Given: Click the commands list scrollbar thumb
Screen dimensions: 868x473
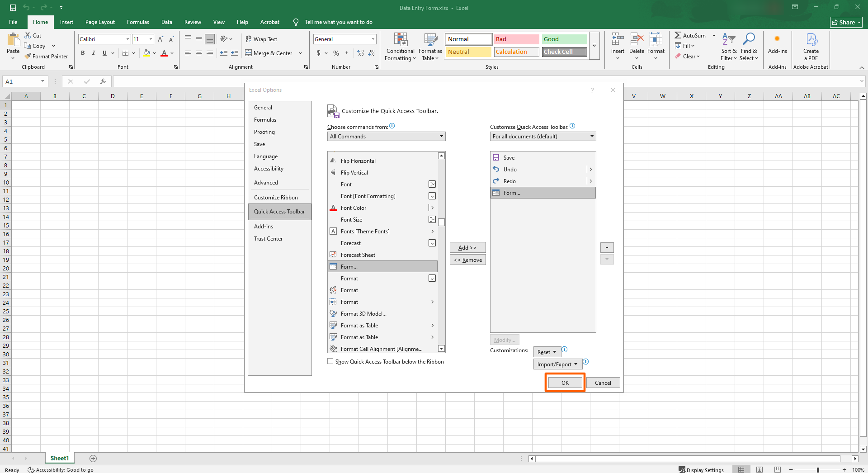Looking at the screenshot, I should pos(441,222).
